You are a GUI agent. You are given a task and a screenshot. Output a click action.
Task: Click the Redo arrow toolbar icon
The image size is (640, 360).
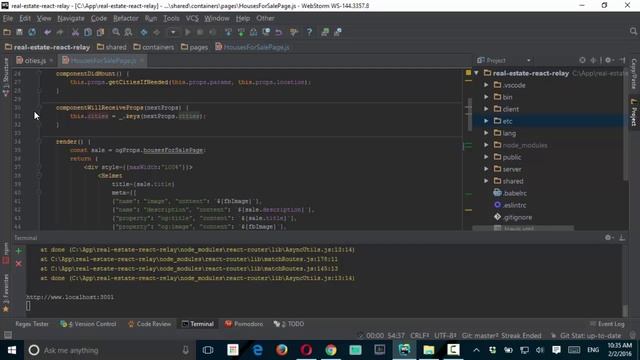click(x=60, y=32)
